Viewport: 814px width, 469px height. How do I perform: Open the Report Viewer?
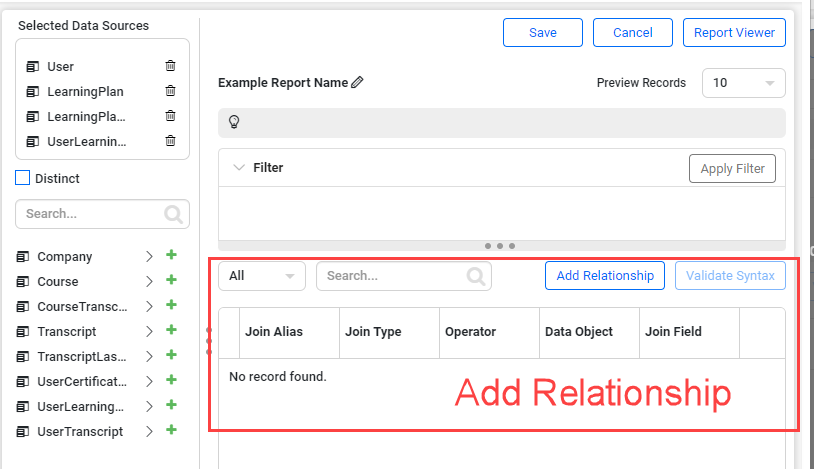click(x=734, y=32)
